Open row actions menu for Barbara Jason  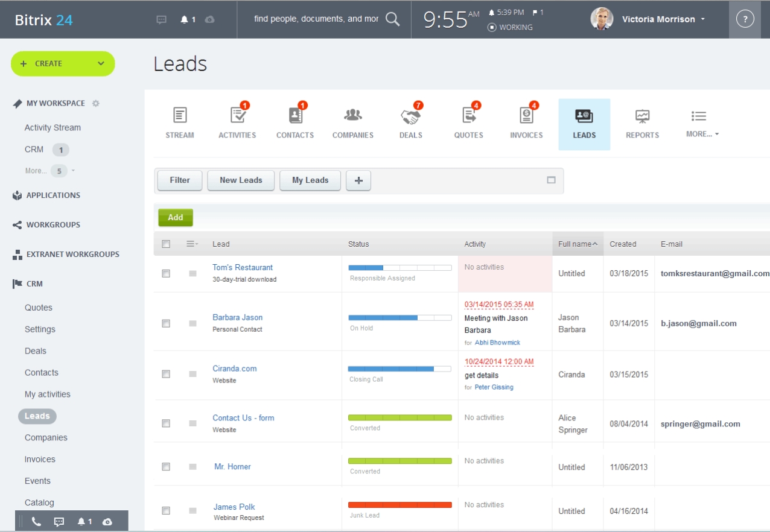(192, 323)
